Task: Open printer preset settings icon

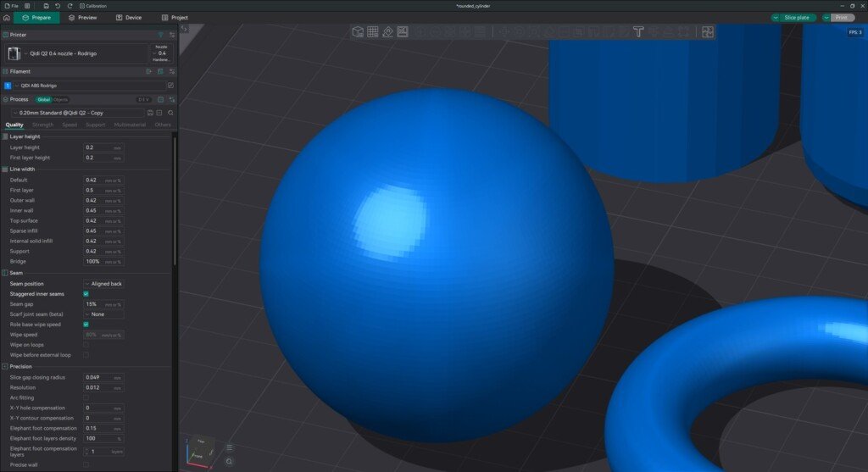Action: [x=171, y=35]
